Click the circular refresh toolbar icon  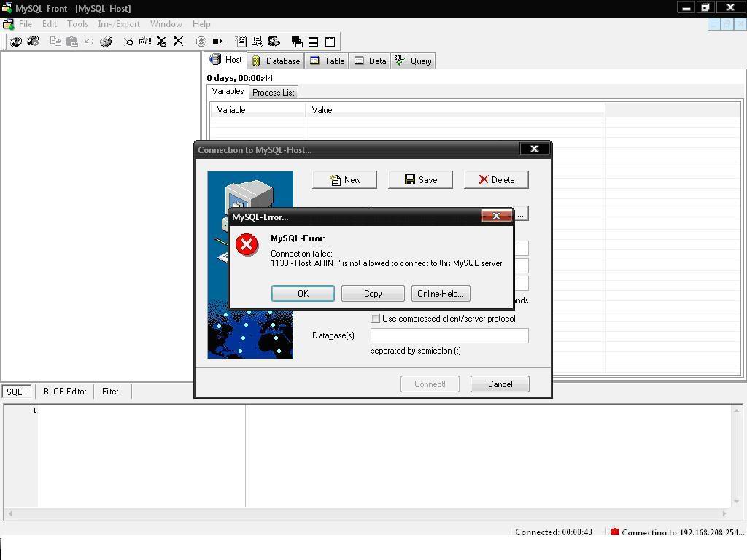(x=201, y=42)
